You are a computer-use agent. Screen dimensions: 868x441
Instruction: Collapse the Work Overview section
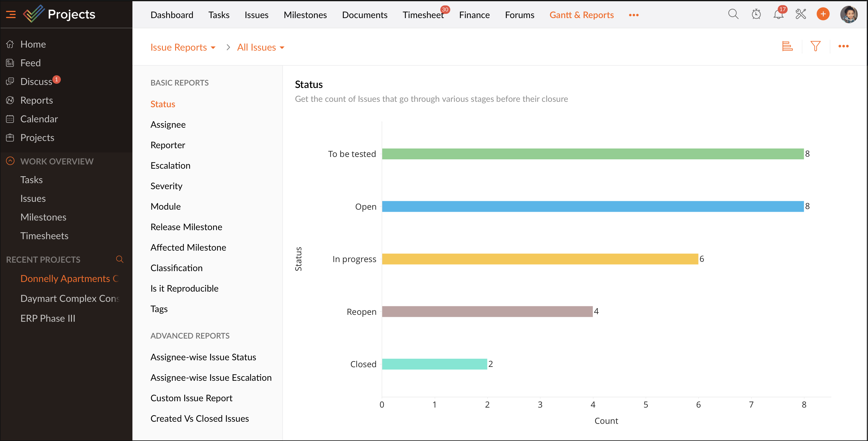tap(11, 161)
